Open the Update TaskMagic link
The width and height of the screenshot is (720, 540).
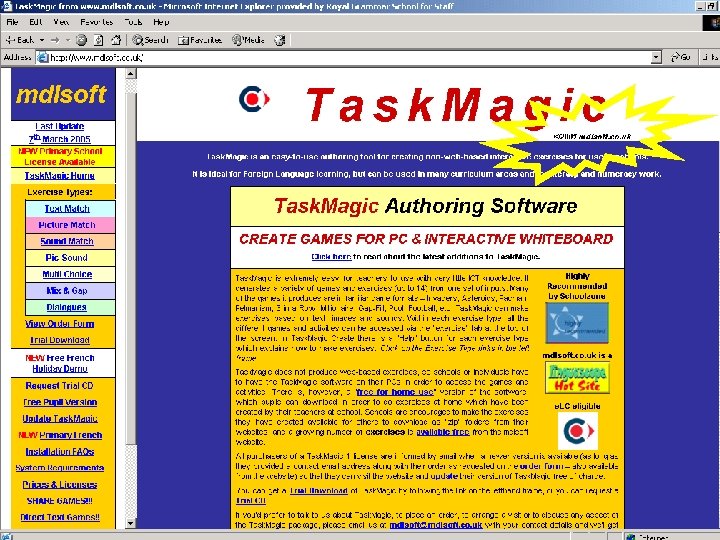pos(60,419)
